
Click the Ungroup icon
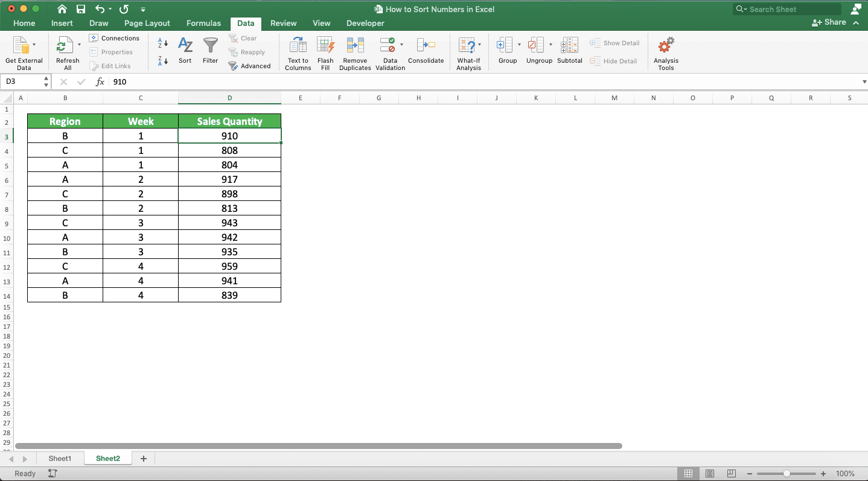tap(535, 45)
